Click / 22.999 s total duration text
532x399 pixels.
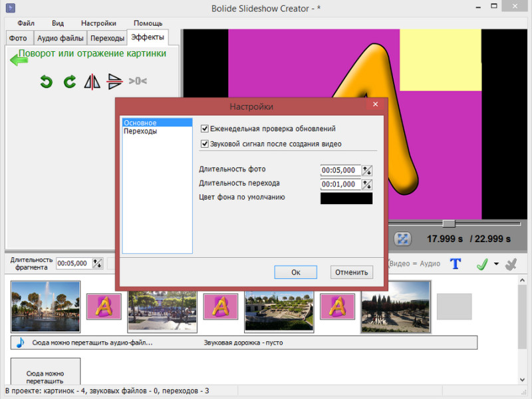[x=490, y=239]
